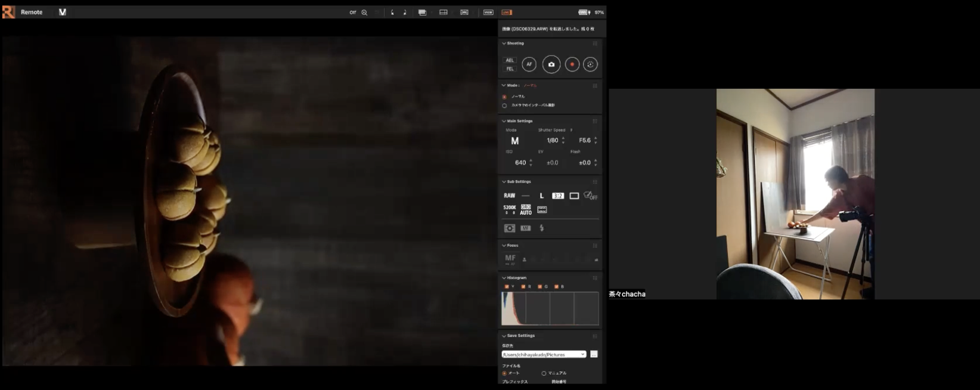Collapse the Mode panel
The height and width of the screenshot is (390, 980).
pyautogui.click(x=504, y=85)
